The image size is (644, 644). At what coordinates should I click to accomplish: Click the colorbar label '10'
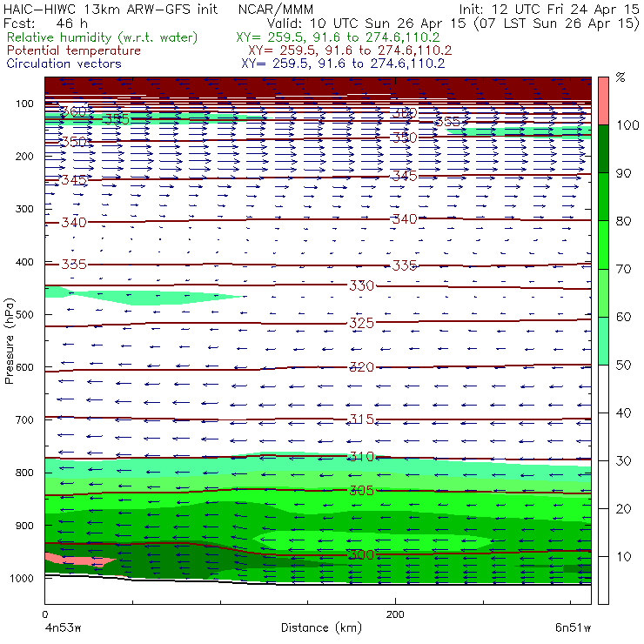pyautogui.click(x=623, y=556)
